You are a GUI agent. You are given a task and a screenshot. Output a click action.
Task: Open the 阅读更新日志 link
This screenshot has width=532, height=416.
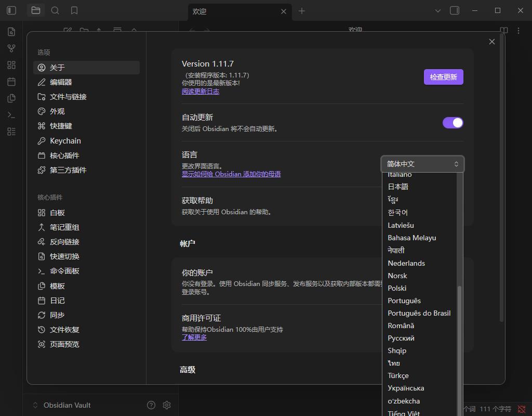click(x=201, y=91)
